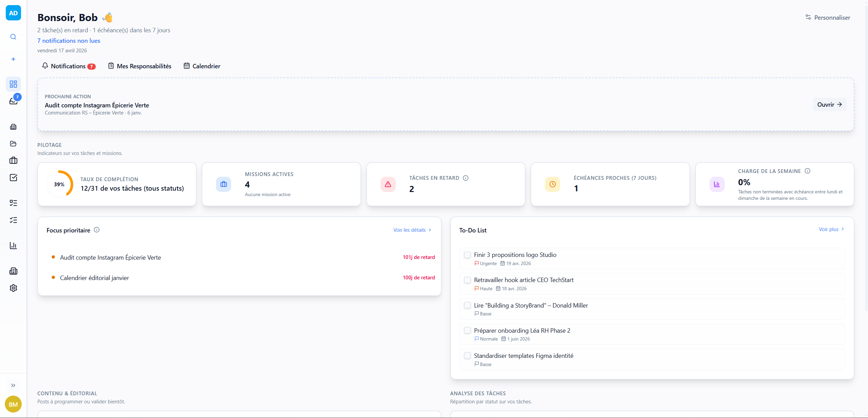The height and width of the screenshot is (418, 868).
Task: Open the folder icon in sidebar
Action: pos(13,143)
